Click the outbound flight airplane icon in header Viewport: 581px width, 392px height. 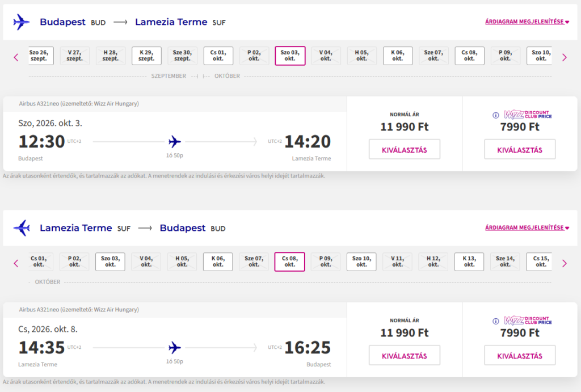pyautogui.click(x=21, y=23)
